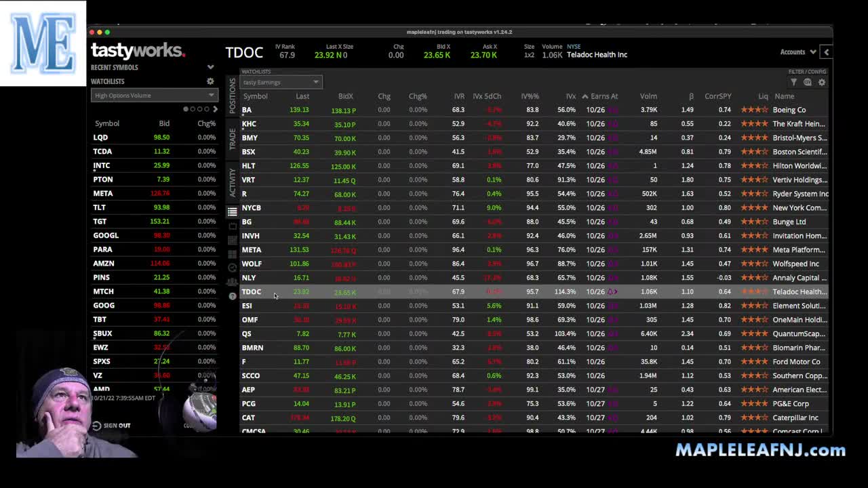Open the High Options Volume watchlist dropdown
The image size is (868, 488).
[x=154, y=96]
